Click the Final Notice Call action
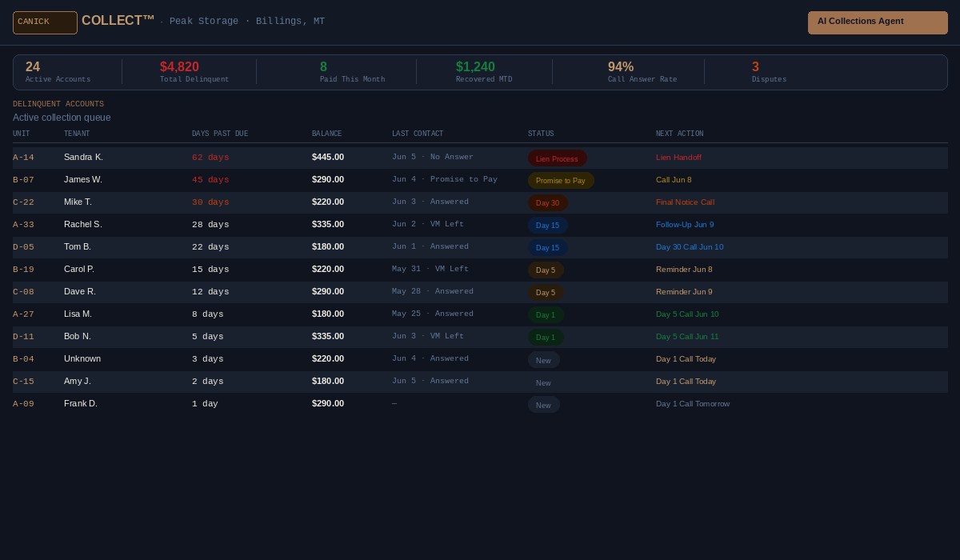This screenshot has width=960, height=560. (685, 202)
